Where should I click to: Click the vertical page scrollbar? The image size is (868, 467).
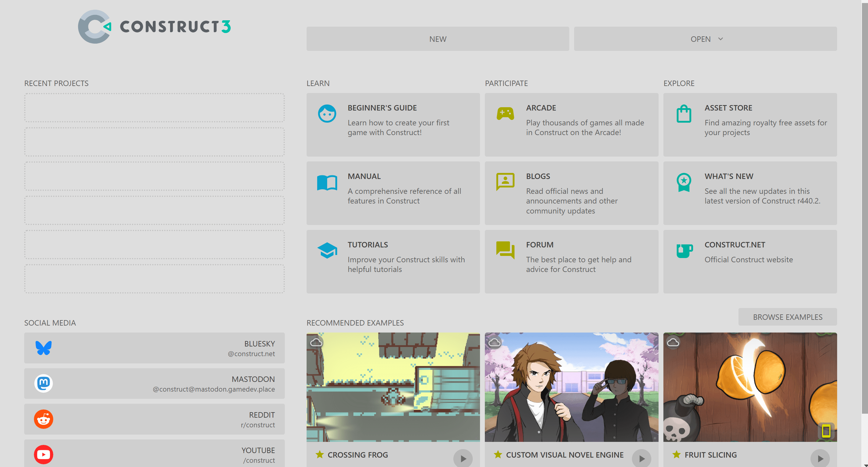click(864, 209)
